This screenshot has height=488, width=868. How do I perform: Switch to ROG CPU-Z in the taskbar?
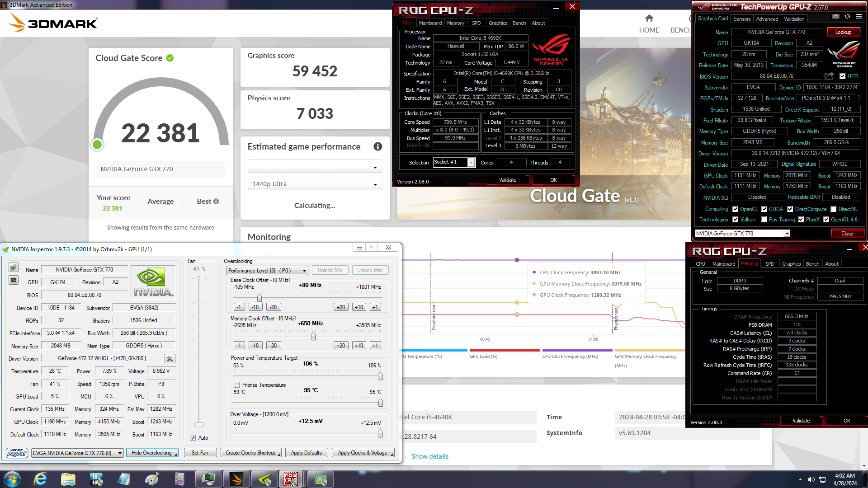tap(291, 479)
